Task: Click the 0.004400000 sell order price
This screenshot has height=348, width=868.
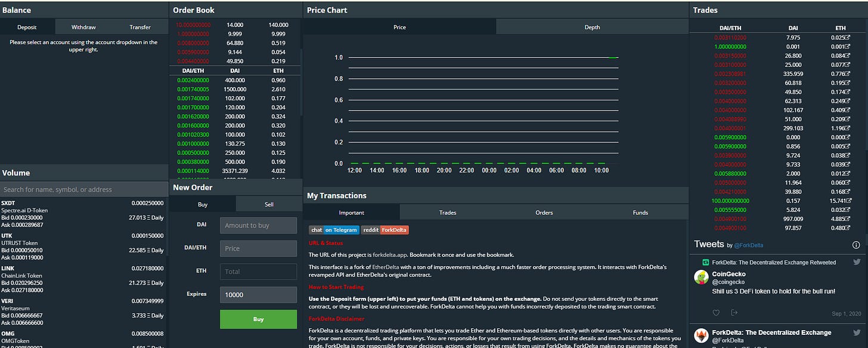Action: pyautogui.click(x=193, y=61)
